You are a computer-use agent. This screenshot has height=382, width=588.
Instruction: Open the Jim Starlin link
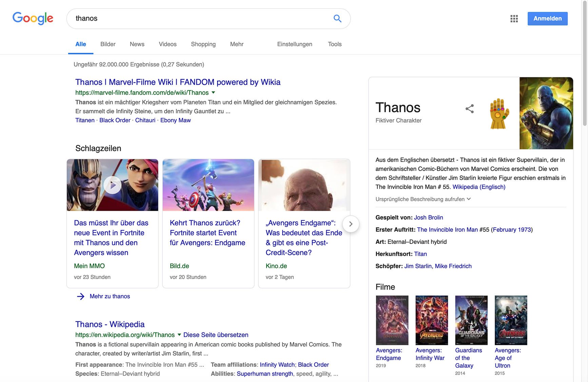point(418,266)
